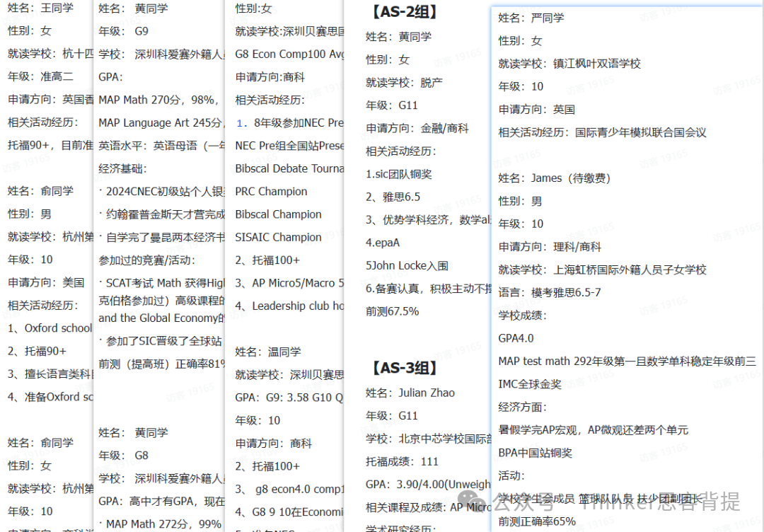Click the heading '参加过的竞赛/活动:'
Image resolution: width=764 pixels, height=532 pixels.
pos(146,260)
